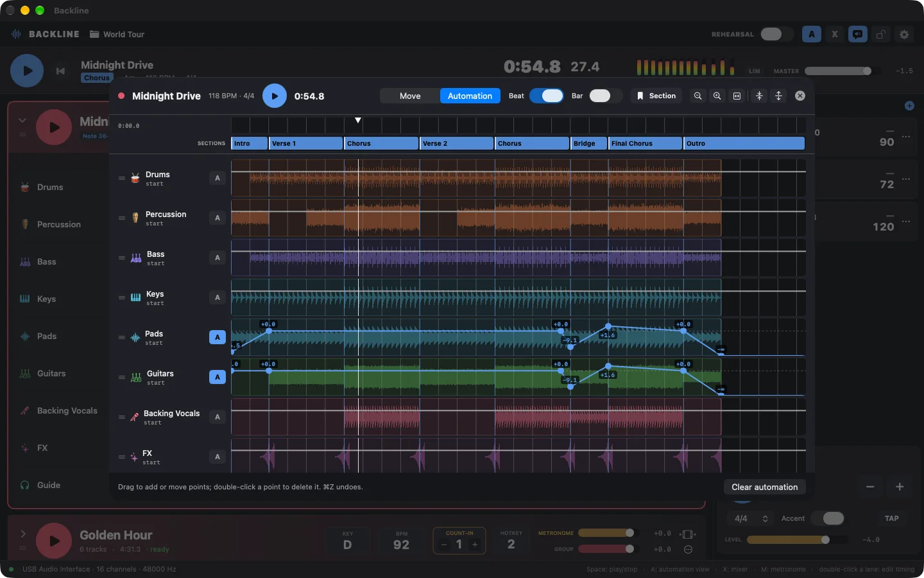Screen dimensions: 924x578
Task: Collapse the Midnight Drive song chevron
Action: click(22, 120)
